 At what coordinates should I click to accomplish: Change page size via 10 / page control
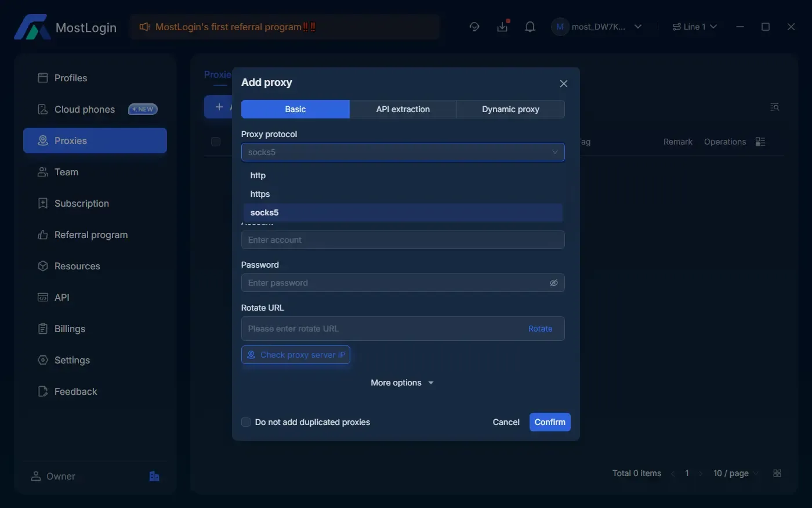click(x=732, y=473)
